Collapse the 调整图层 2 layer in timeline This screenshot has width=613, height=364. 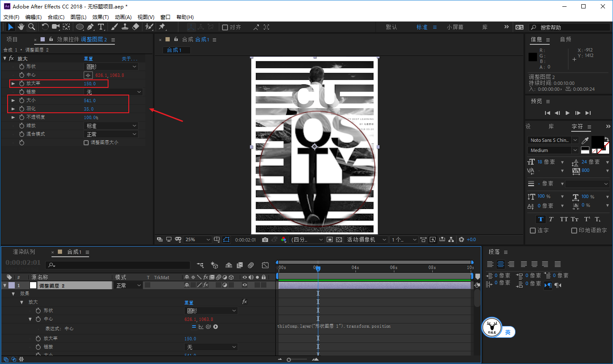pyautogui.click(x=5, y=285)
